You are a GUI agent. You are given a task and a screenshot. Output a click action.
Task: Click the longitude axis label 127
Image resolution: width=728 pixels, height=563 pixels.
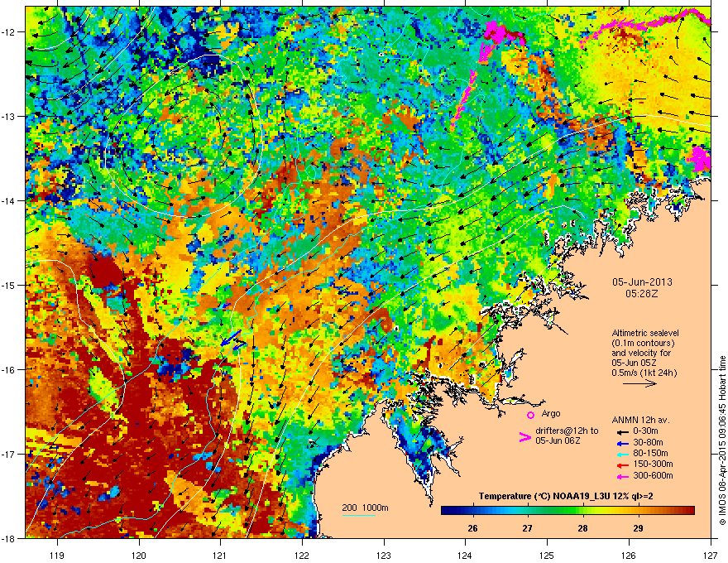[711, 555]
